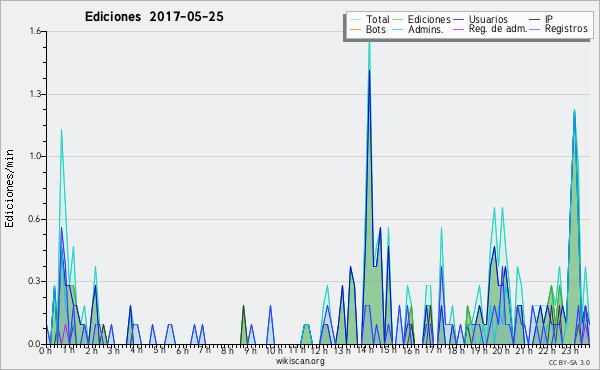Click the 1 h x-axis label

pyautogui.click(x=68, y=350)
